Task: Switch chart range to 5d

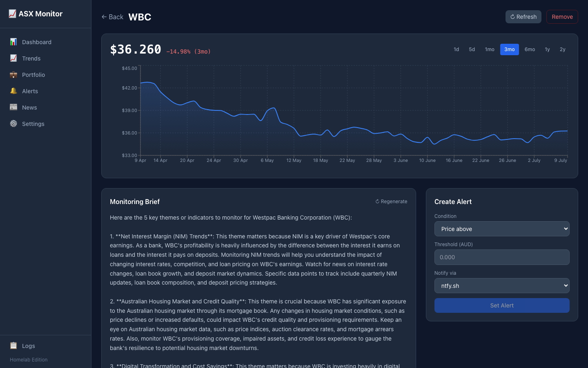Action: (472, 49)
